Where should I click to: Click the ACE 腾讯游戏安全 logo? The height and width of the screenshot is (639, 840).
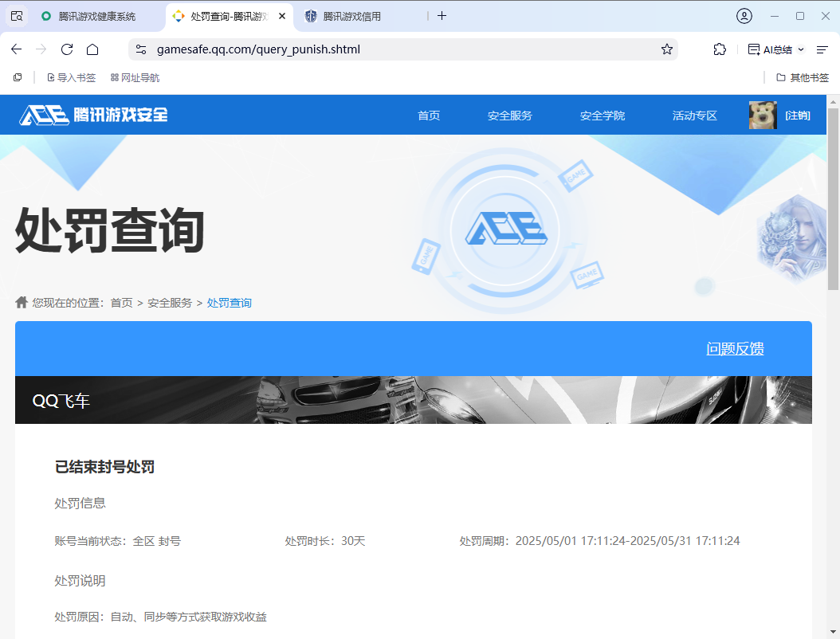click(93, 115)
